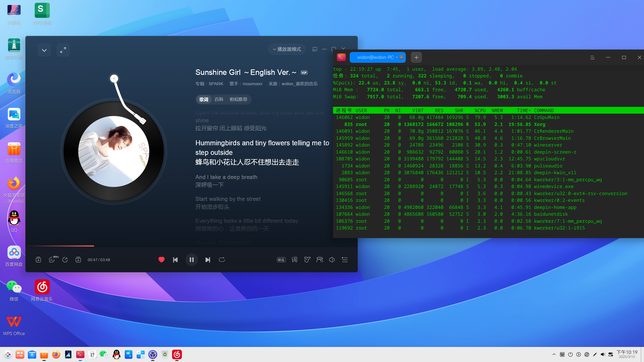Add the song to a collection
Viewport: 644px width, 362px height.
(x=38, y=260)
